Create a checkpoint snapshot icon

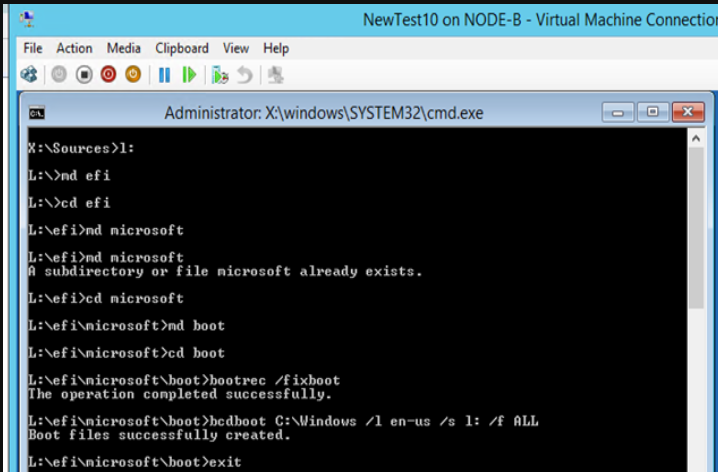[x=220, y=75]
